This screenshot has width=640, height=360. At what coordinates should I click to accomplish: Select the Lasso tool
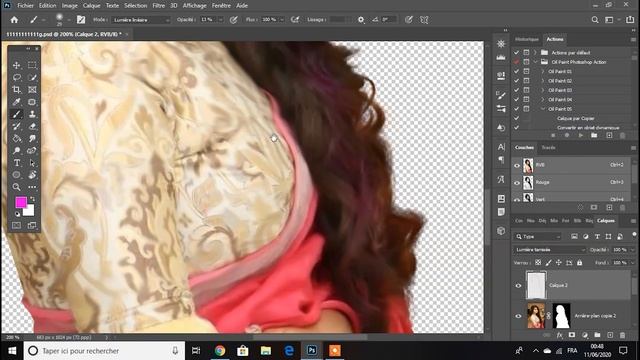16,78
